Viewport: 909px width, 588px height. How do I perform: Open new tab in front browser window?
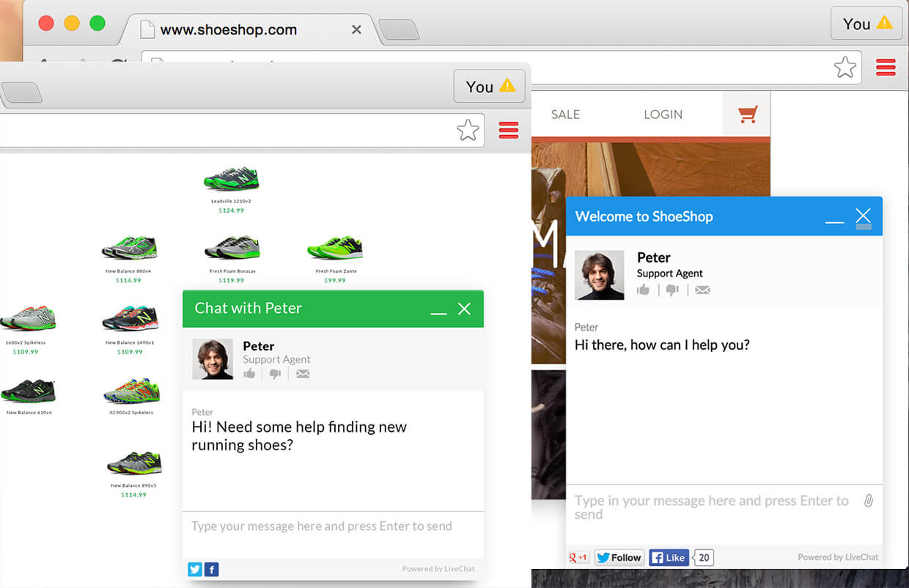coord(21,92)
